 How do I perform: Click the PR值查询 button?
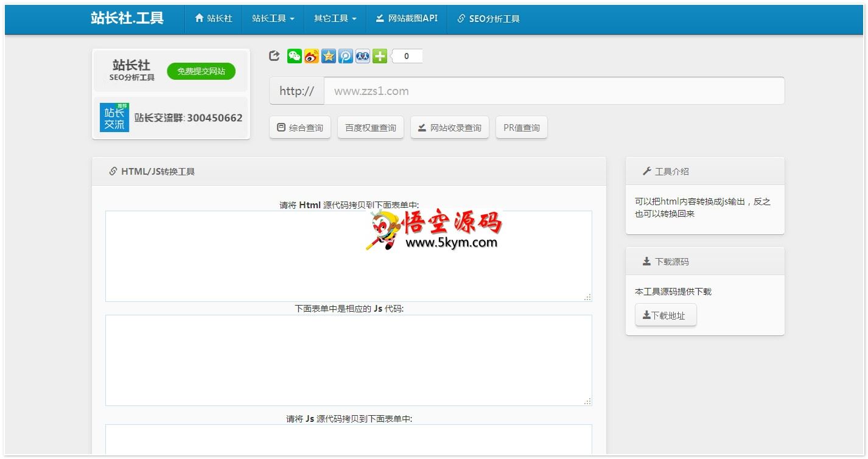point(522,128)
